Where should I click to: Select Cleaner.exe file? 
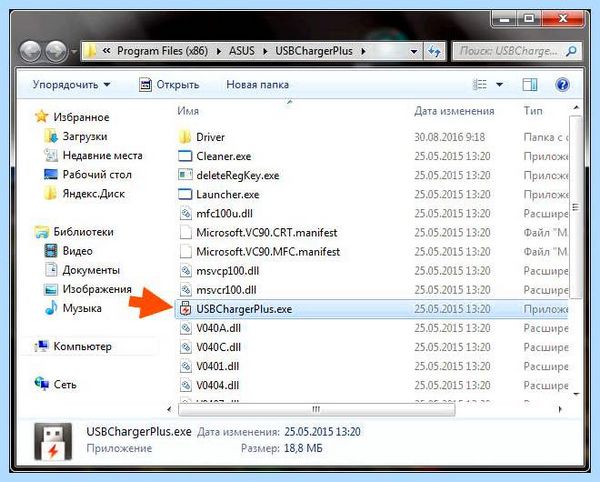(224, 156)
